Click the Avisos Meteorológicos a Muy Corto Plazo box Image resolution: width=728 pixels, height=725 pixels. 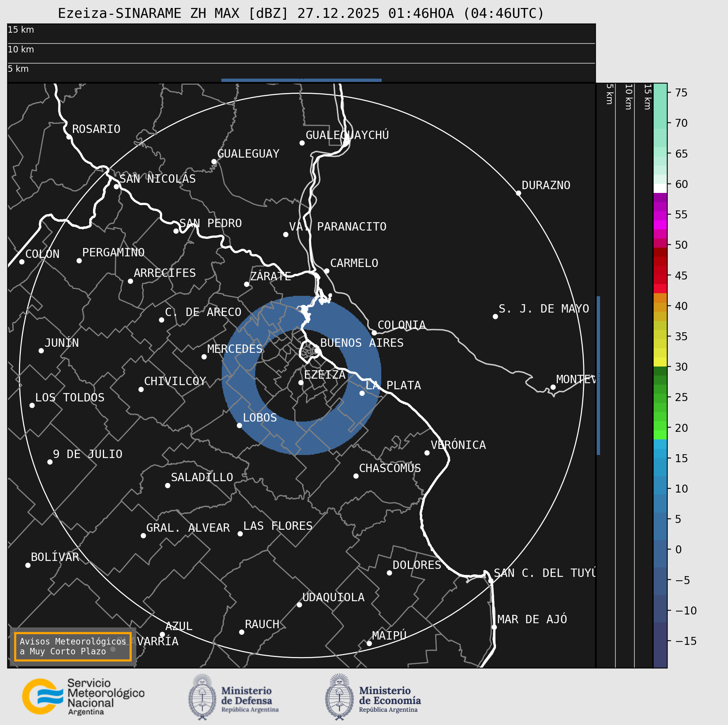(73, 646)
